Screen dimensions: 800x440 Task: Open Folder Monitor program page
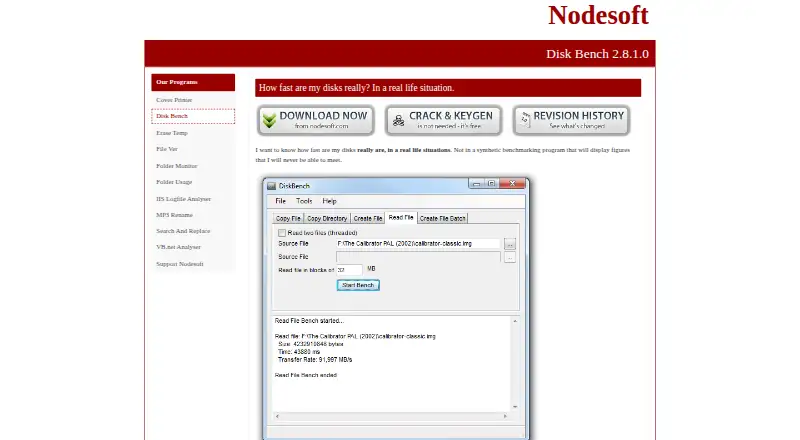coord(177,166)
